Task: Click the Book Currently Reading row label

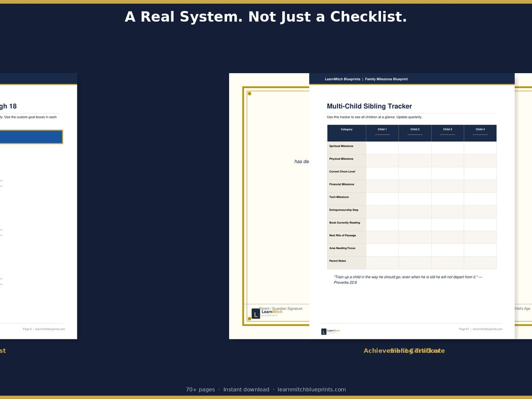Action: pos(344,222)
